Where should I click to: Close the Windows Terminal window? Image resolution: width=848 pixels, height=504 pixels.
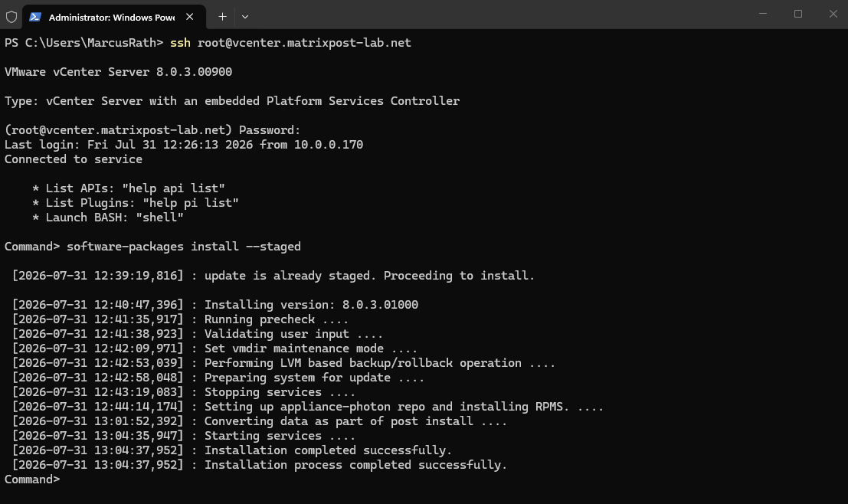(x=833, y=14)
